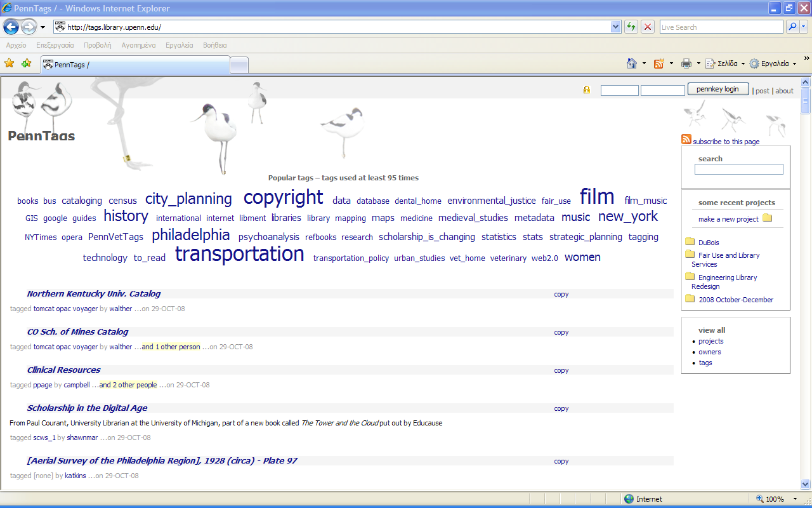This screenshot has width=812, height=508.
Task: Open the Αρχείο menu
Action: (x=16, y=45)
